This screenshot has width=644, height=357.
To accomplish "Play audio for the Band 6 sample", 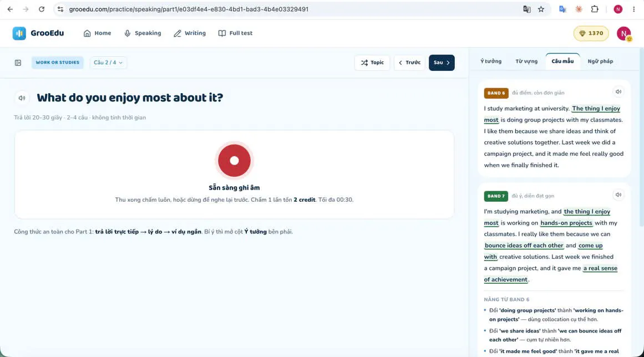I will [618, 92].
